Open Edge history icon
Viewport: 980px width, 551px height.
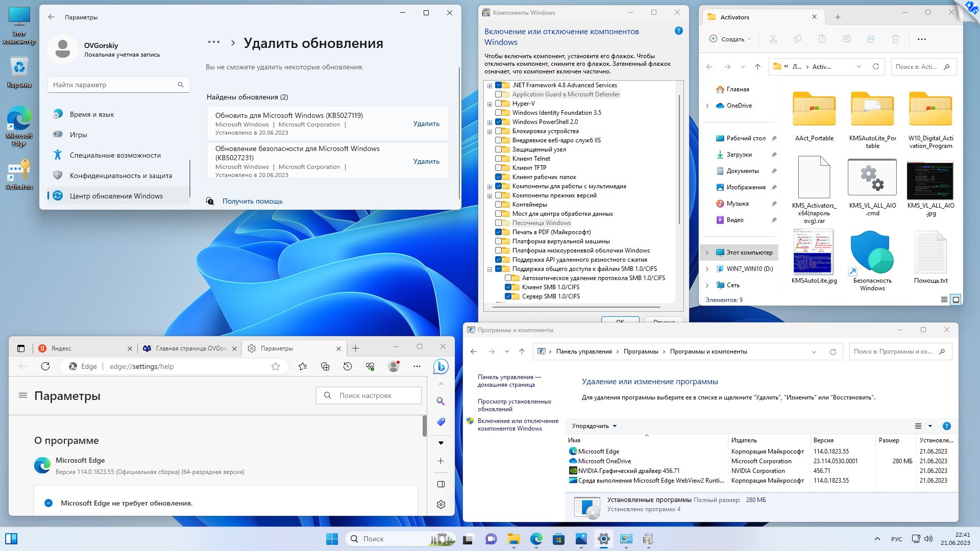click(348, 366)
